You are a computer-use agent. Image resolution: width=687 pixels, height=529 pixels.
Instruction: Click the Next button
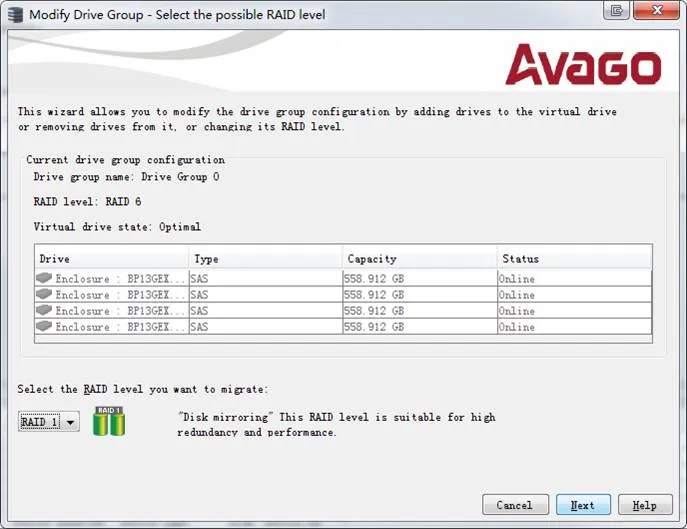click(583, 505)
